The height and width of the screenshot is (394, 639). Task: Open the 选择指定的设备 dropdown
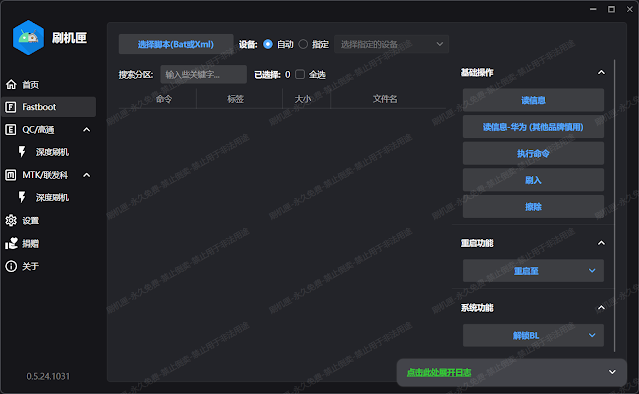391,44
